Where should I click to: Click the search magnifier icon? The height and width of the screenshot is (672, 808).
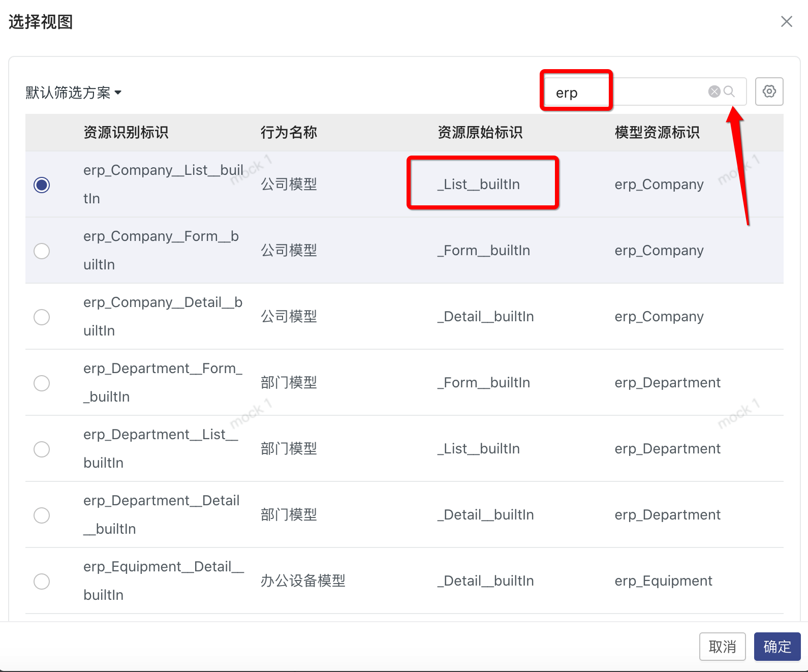tap(729, 91)
